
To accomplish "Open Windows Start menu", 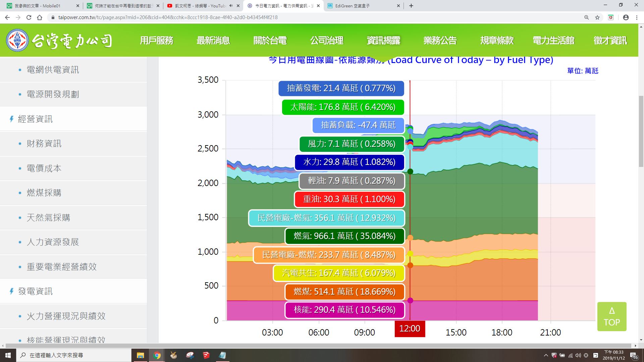I will (8, 355).
